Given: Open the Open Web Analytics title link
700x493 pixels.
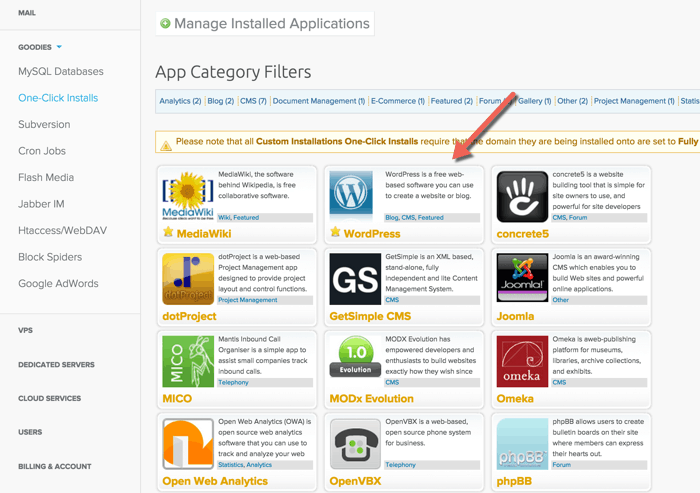Looking at the screenshot, I should pyautogui.click(x=215, y=481).
